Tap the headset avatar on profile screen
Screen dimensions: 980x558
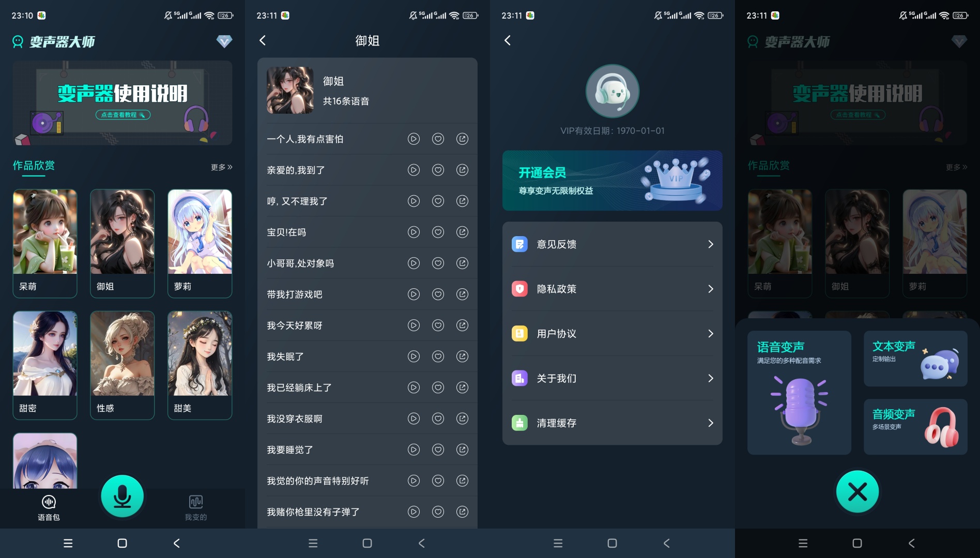point(612,91)
